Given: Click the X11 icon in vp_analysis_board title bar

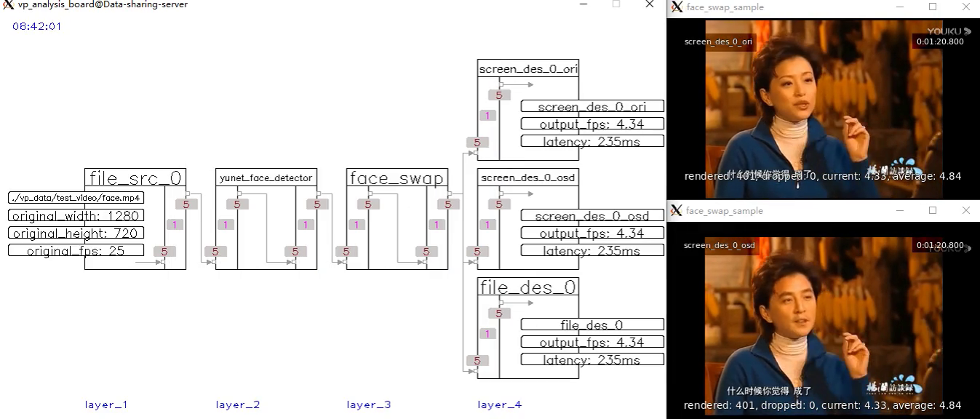Looking at the screenshot, I should click(9, 5).
